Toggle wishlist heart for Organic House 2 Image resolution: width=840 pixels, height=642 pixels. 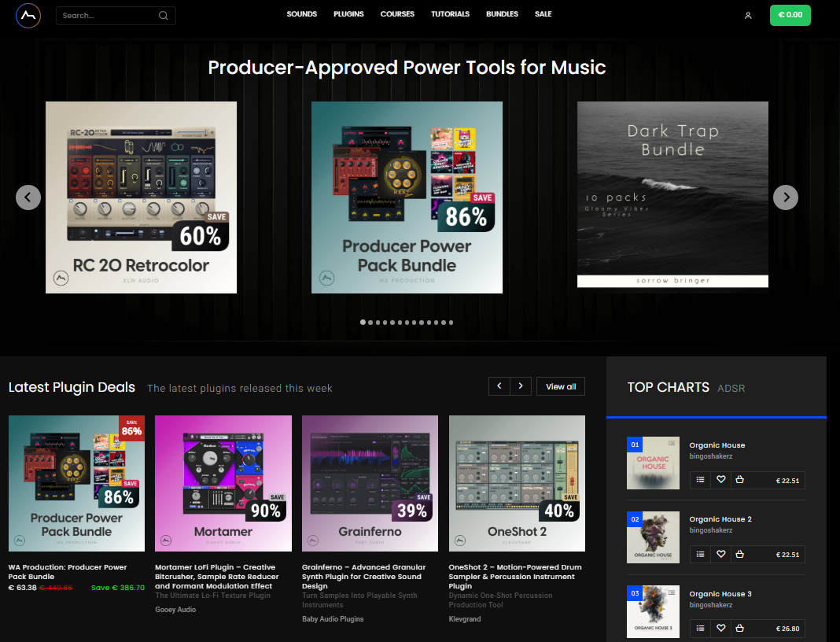tap(720, 554)
